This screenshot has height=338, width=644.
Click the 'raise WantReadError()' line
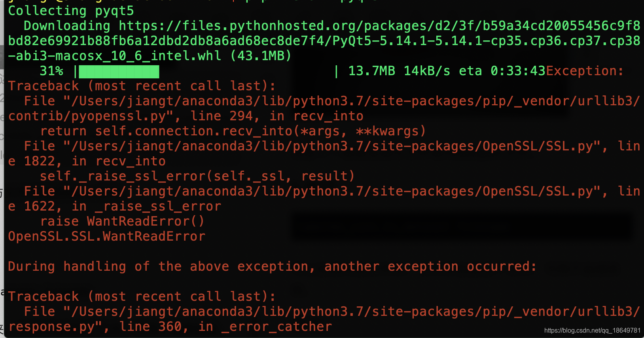pyautogui.click(x=122, y=221)
